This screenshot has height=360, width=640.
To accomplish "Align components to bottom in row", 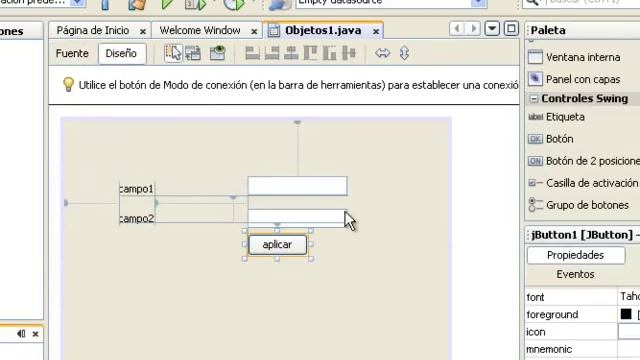I will pyautogui.click(x=329, y=53).
